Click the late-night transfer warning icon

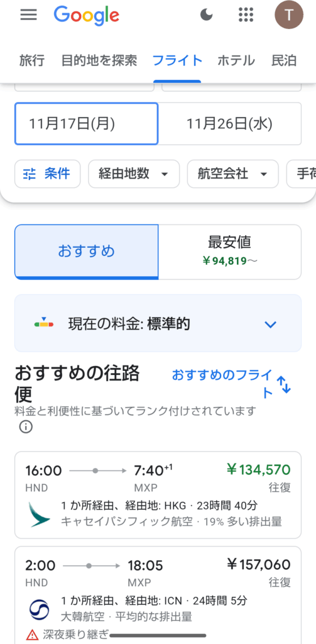(x=31, y=635)
